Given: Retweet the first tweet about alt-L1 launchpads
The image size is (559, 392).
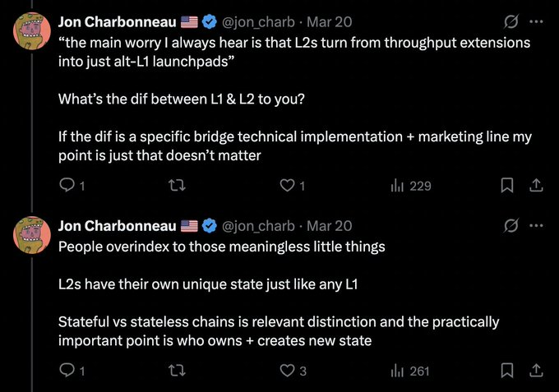Looking at the screenshot, I should [x=175, y=186].
